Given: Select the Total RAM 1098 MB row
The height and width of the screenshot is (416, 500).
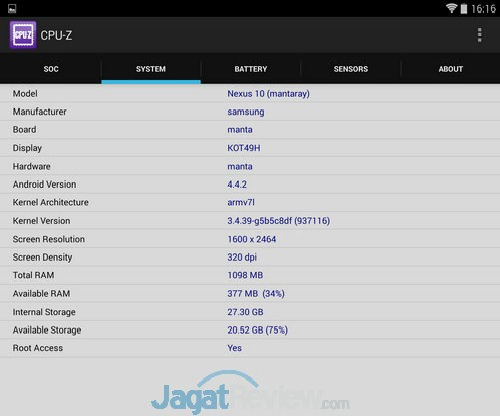Looking at the screenshot, I should pyautogui.click(x=250, y=275).
